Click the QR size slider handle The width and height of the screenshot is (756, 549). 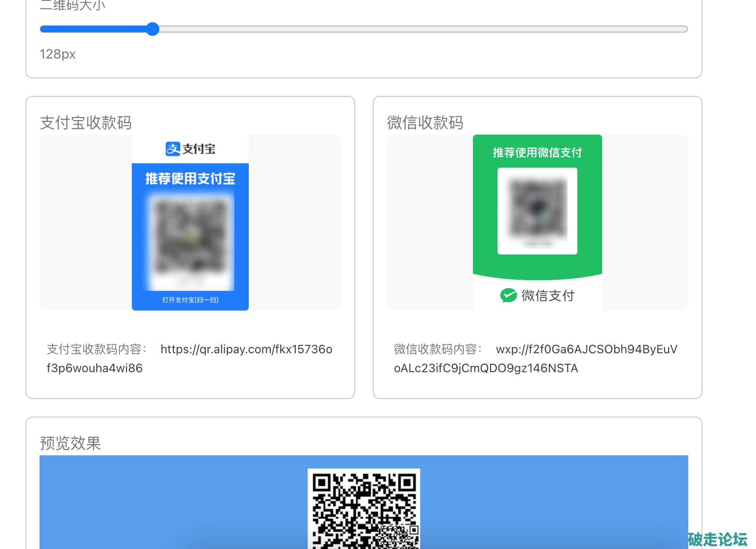153,29
